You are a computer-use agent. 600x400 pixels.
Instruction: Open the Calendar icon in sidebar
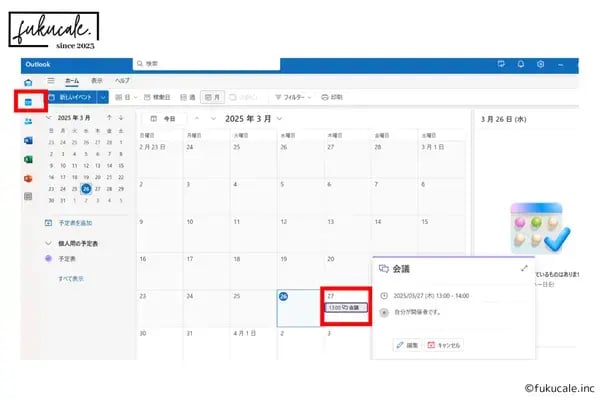click(x=28, y=102)
